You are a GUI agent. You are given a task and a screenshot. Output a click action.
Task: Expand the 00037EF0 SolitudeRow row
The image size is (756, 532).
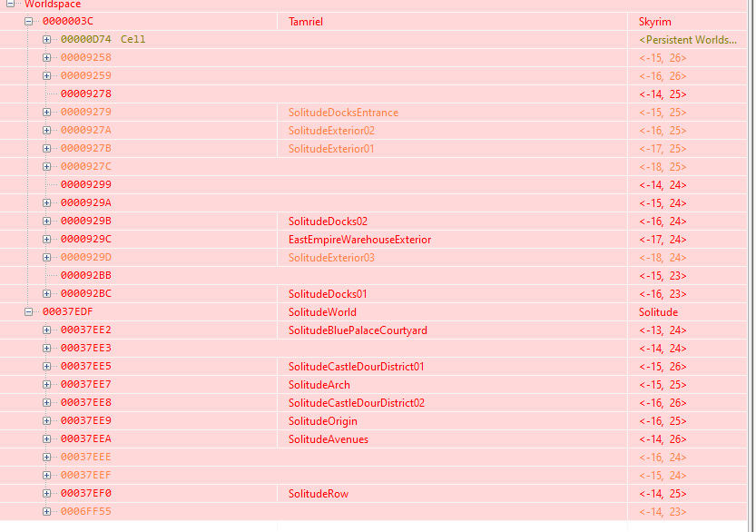(47, 493)
